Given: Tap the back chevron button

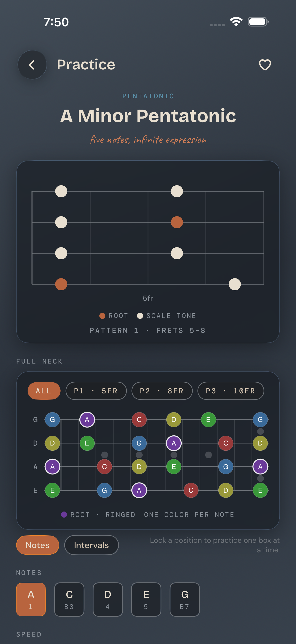Looking at the screenshot, I should coord(32,65).
